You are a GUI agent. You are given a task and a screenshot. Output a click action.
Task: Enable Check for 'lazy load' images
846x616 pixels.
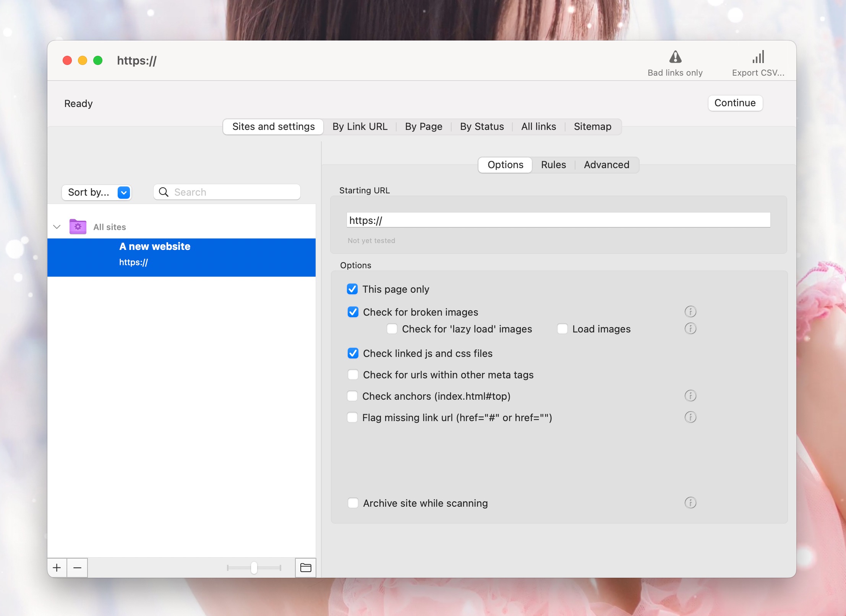392,329
